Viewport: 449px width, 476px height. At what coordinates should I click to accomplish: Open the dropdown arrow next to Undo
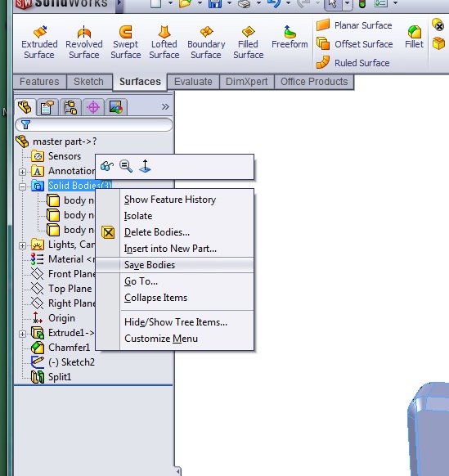(289, 3)
